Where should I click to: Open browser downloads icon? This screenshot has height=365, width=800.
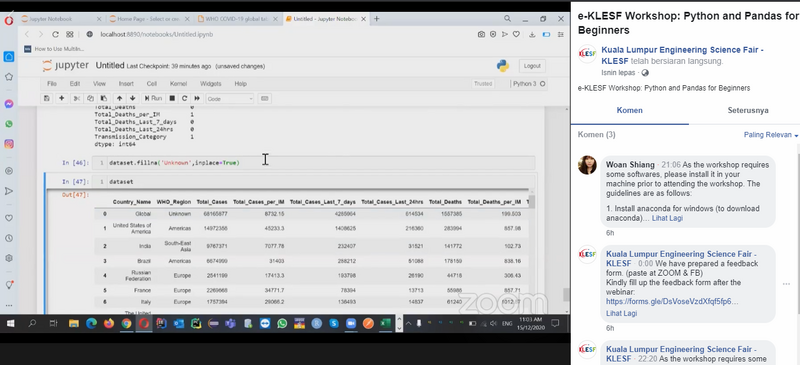coord(532,34)
